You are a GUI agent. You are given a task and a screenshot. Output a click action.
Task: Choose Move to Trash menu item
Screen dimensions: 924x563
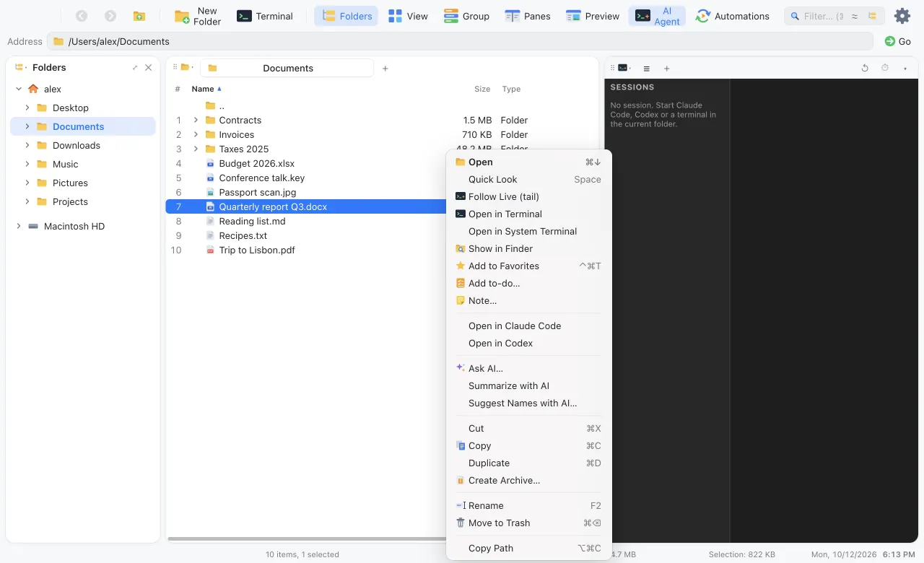(528, 523)
